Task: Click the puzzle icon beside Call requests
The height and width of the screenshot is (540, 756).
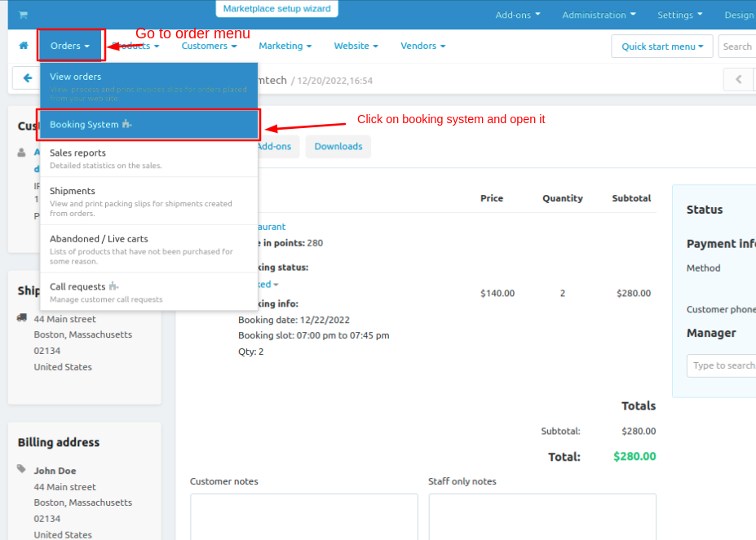Action: click(113, 286)
